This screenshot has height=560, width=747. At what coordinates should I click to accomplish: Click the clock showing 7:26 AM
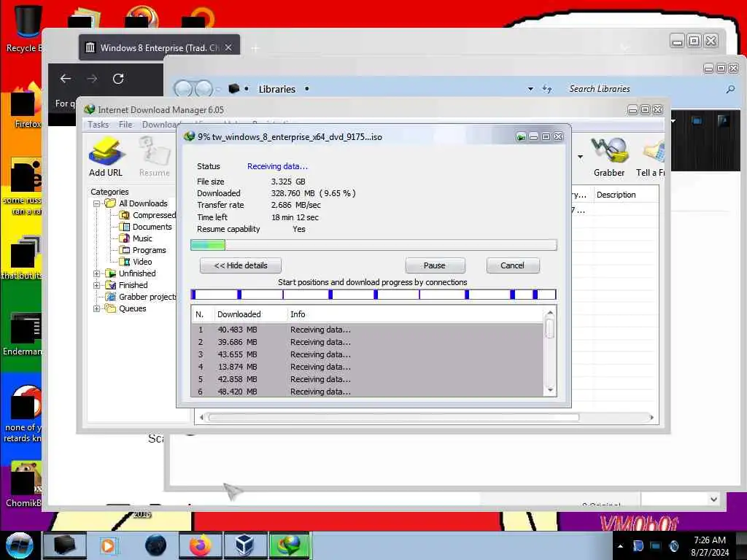[710, 540]
